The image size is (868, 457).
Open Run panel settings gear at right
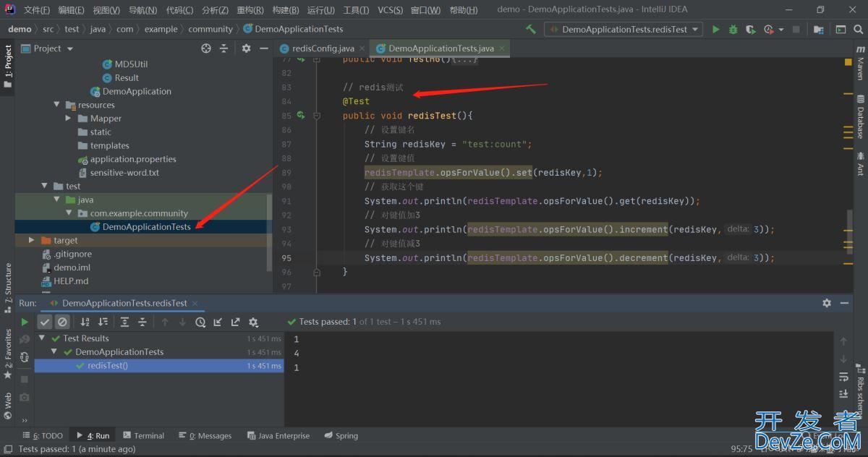(x=827, y=303)
